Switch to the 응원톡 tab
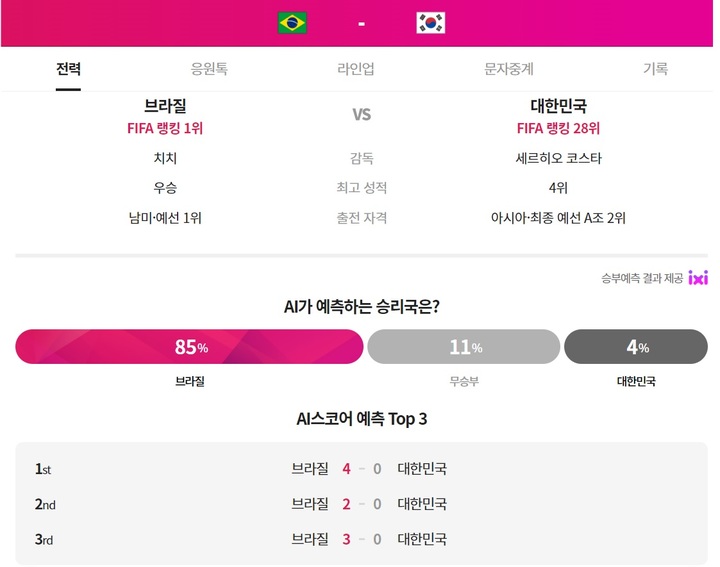 [209, 69]
